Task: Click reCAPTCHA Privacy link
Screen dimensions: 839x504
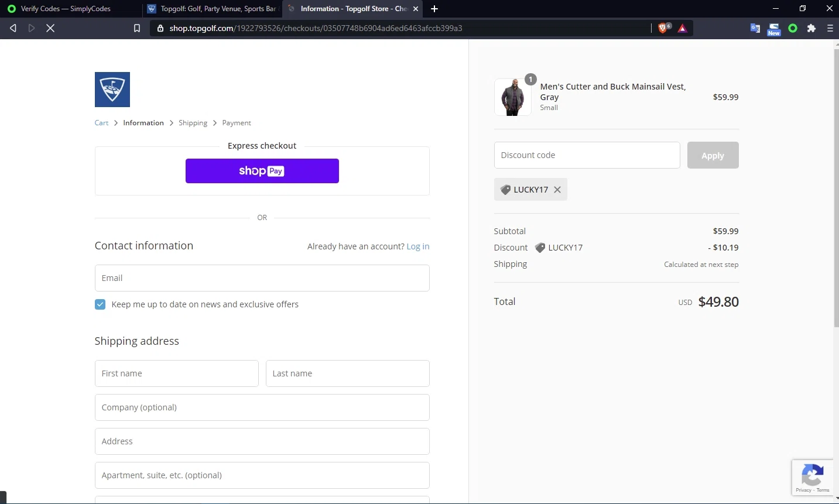Action: tap(803, 490)
